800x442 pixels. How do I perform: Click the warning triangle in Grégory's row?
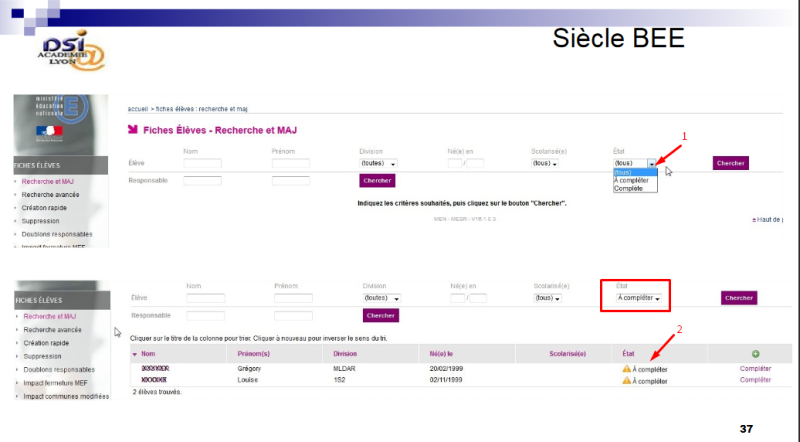[x=626, y=369]
